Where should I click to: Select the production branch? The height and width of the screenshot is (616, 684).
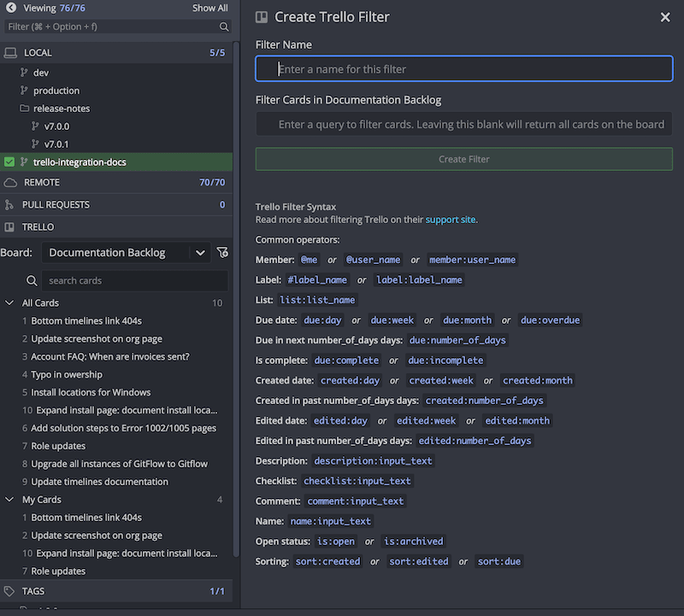(x=56, y=91)
